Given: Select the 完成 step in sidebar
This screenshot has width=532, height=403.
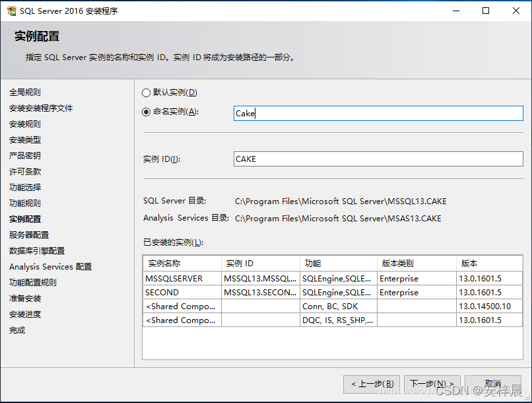Looking at the screenshot, I should pyautogui.click(x=17, y=330).
